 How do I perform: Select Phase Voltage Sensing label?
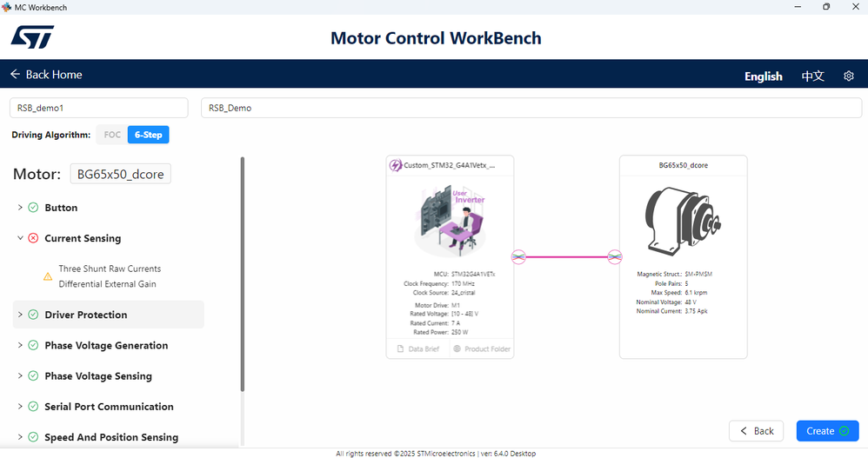click(98, 376)
